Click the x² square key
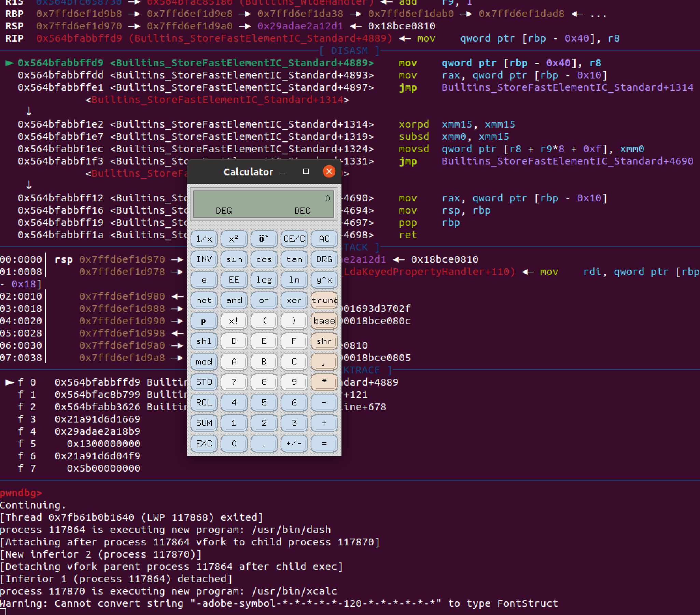This screenshot has width=700, height=615. click(234, 239)
